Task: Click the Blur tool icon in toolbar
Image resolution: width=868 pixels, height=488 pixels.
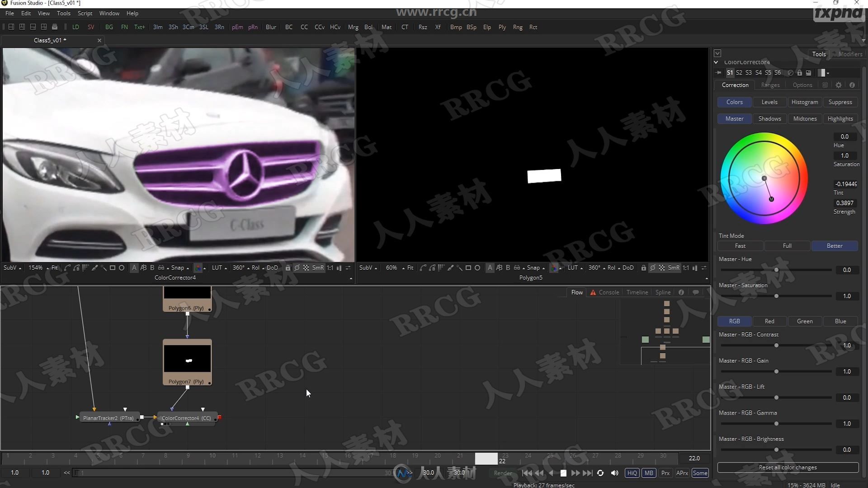Action: point(270,27)
